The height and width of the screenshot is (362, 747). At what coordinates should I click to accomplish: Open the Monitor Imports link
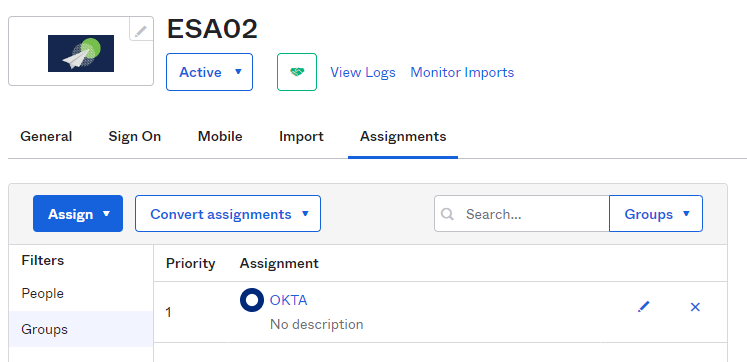[x=462, y=72]
